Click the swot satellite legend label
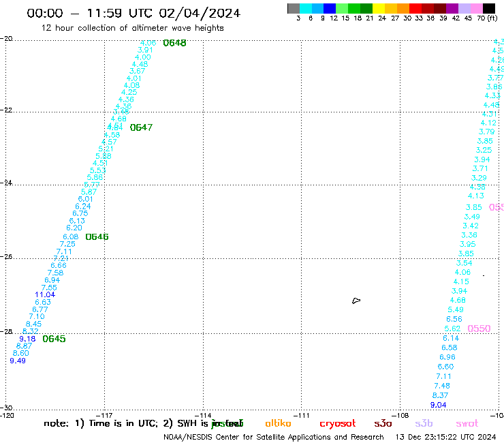The height and width of the screenshot is (443, 504). (x=467, y=423)
